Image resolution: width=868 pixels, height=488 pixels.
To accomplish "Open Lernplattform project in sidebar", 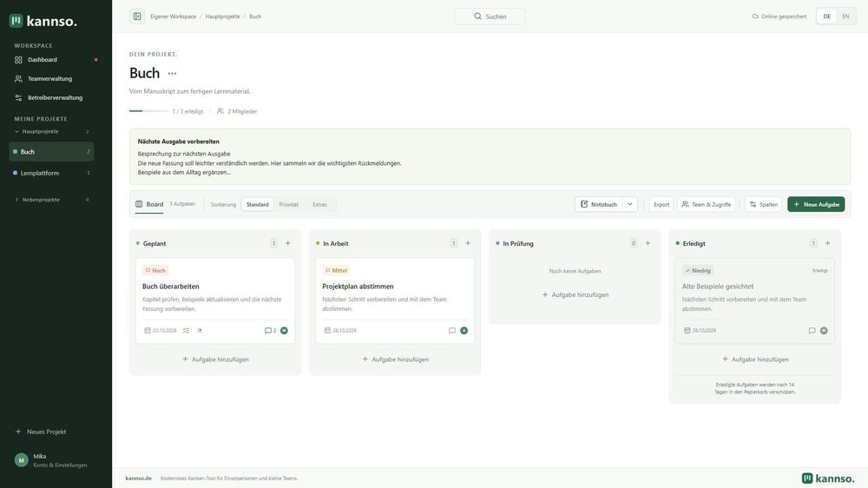I will (51, 174).
